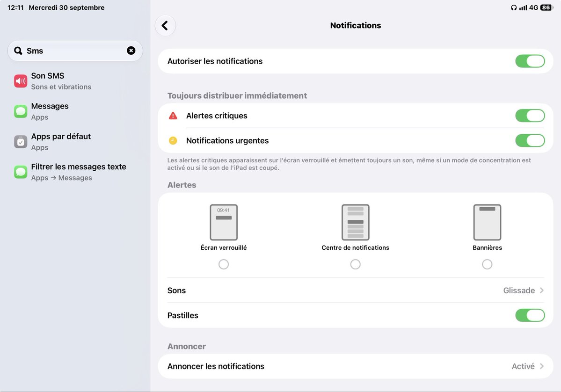Tap the Activé value text
Screen dimensions: 561x392
[x=523, y=366]
